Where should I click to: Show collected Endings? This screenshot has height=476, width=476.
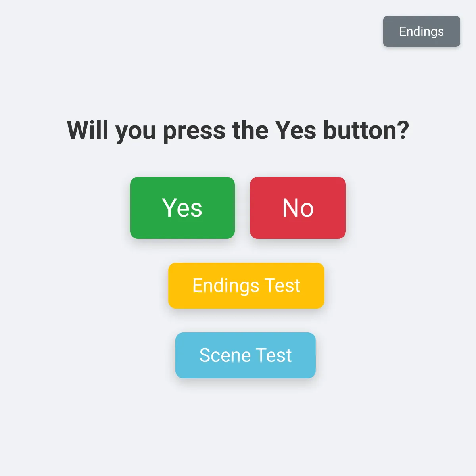pyautogui.click(x=422, y=31)
